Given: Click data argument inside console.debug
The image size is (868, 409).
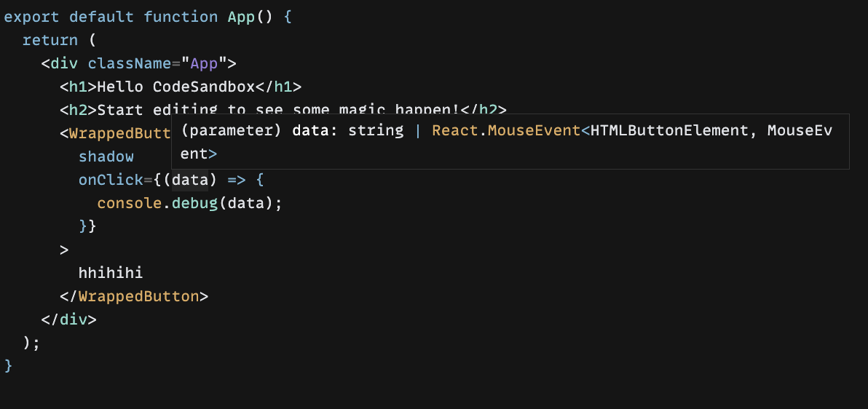Looking at the screenshot, I should (x=246, y=203).
